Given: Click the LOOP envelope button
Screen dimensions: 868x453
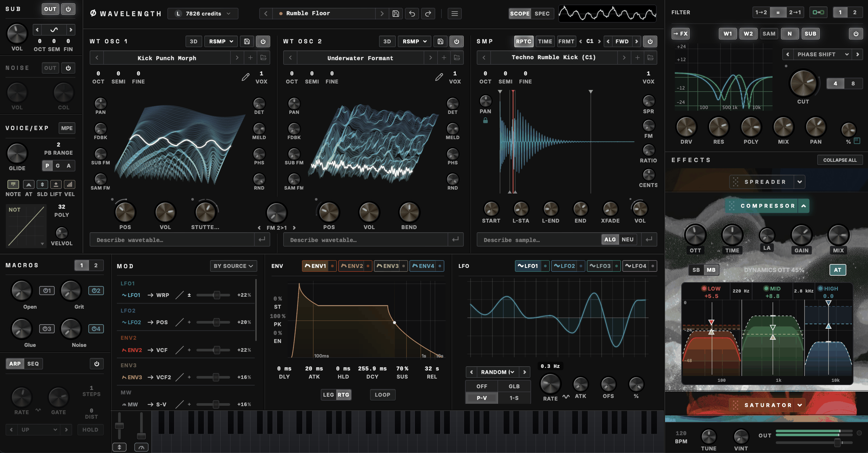Looking at the screenshot, I should click(x=383, y=395).
